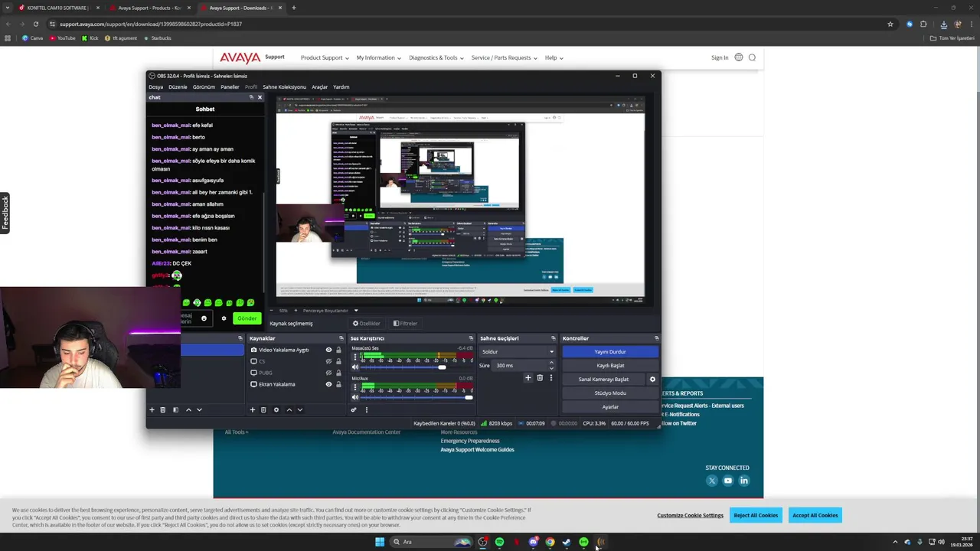Open Avaya language globe icon
The height and width of the screenshot is (551, 980).
(x=738, y=57)
